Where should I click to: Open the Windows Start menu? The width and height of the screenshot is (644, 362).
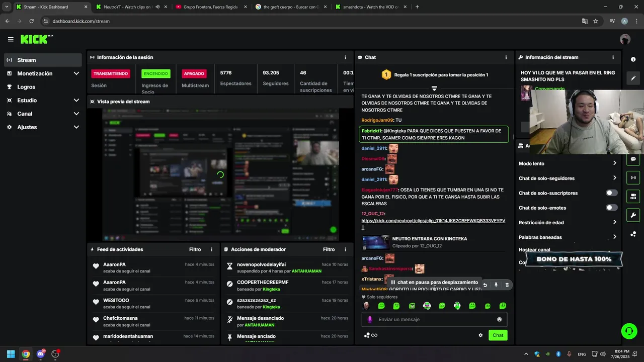[11, 354]
